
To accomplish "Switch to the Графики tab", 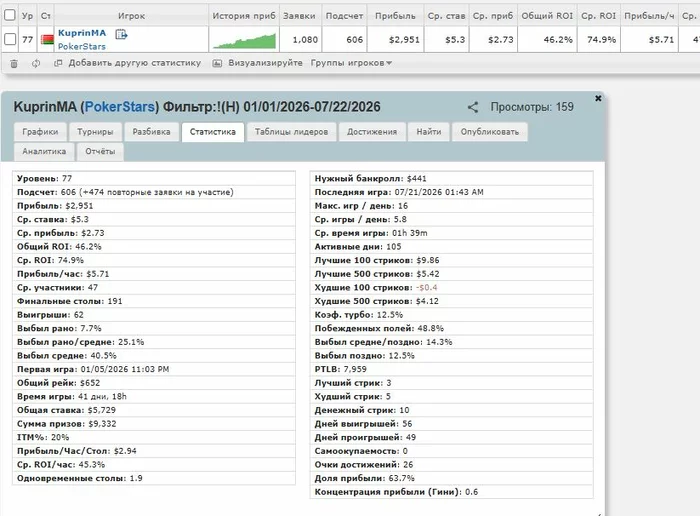I will [x=40, y=132].
